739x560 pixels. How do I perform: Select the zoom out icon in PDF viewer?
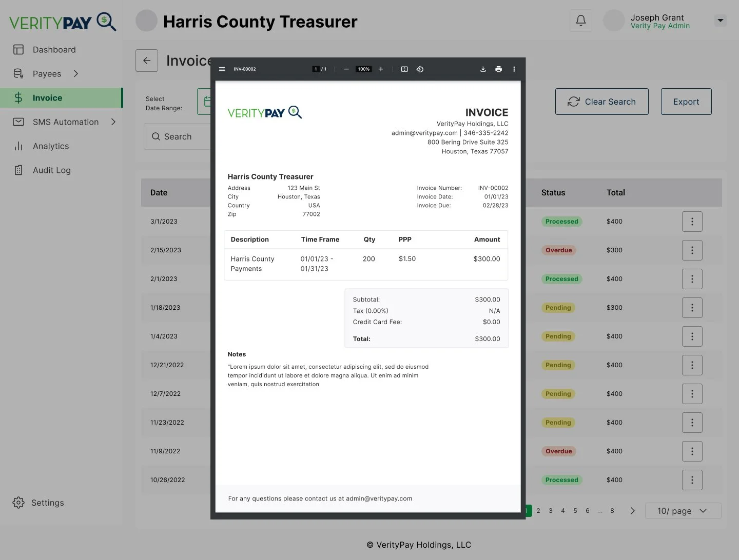click(x=346, y=69)
